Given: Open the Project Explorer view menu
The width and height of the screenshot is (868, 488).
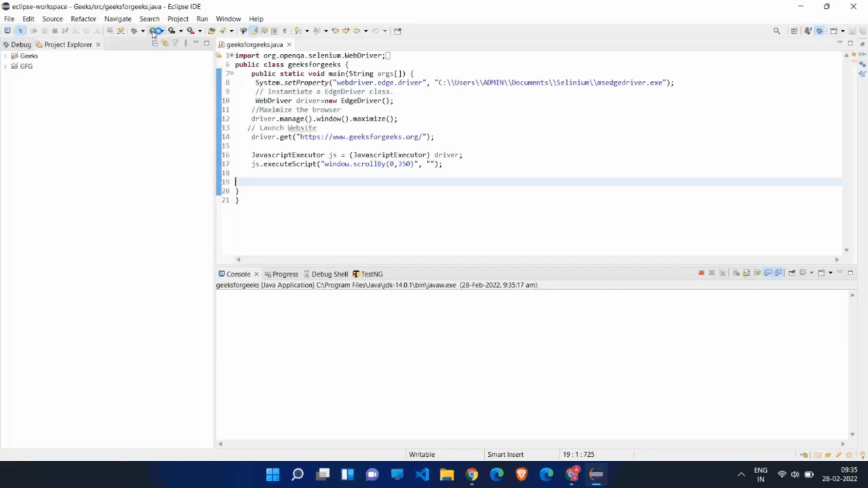Looking at the screenshot, I should tap(185, 43).
